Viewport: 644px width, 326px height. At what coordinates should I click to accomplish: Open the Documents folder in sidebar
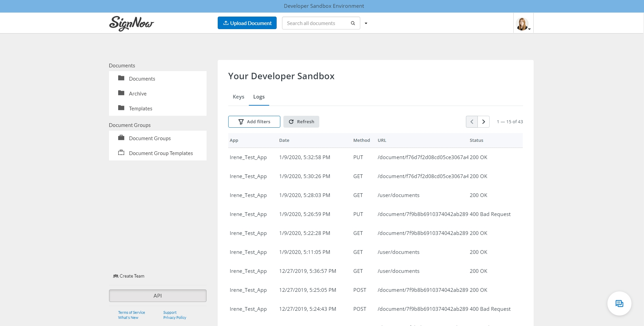click(158, 79)
